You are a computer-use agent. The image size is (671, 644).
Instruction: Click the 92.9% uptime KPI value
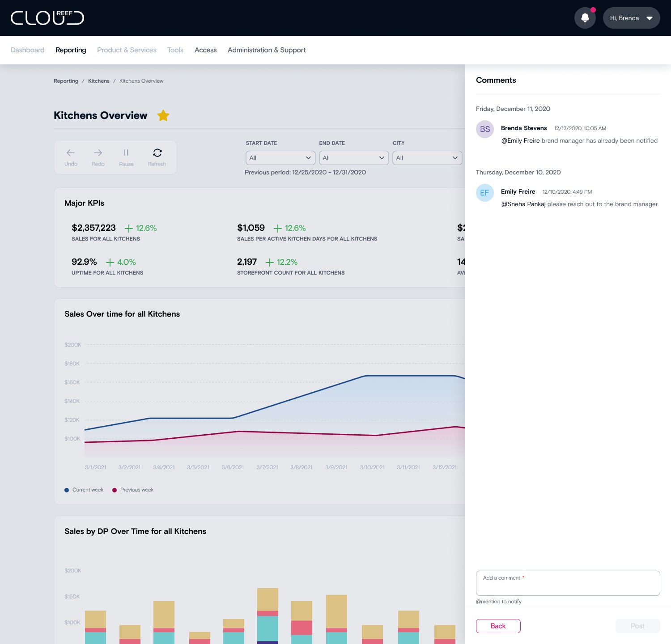coord(84,262)
